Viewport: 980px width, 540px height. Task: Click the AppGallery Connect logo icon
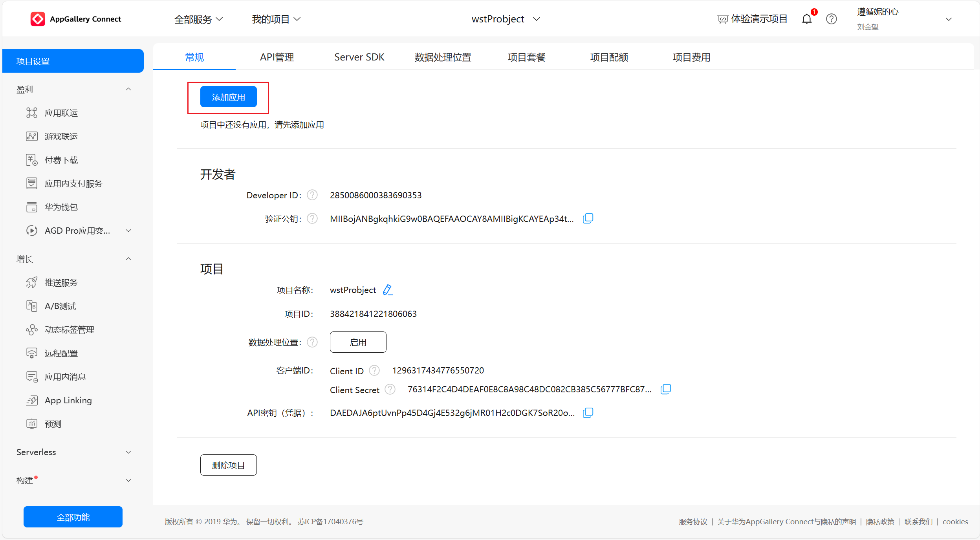[38, 19]
